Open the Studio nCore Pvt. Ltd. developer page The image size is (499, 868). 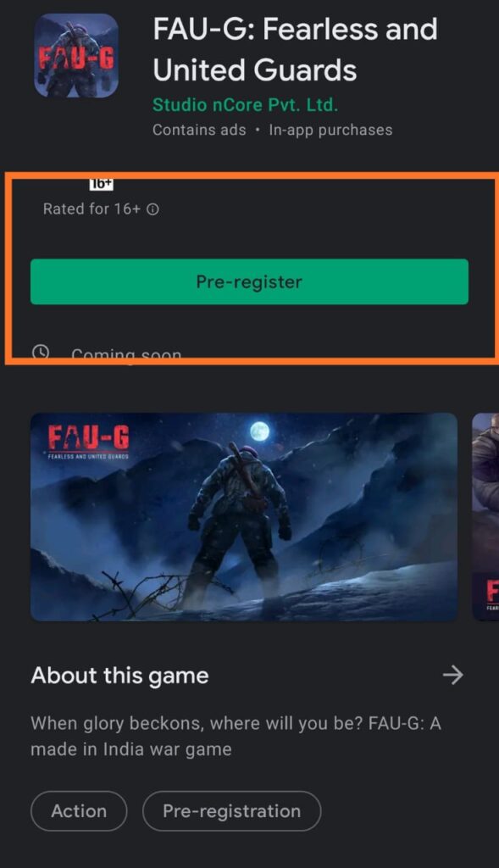pyautogui.click(x=245, y=104)
